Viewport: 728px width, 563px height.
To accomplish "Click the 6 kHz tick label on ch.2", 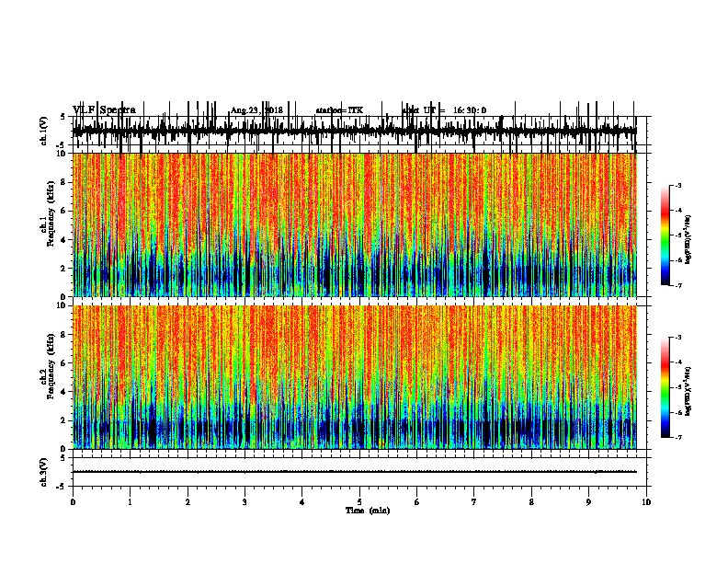I will [x=63, y=363].
